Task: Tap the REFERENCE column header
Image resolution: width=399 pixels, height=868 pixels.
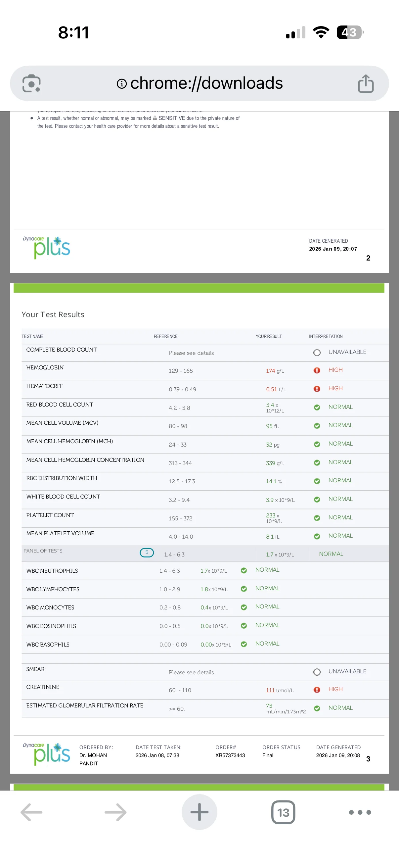Action: pos(166,336)
